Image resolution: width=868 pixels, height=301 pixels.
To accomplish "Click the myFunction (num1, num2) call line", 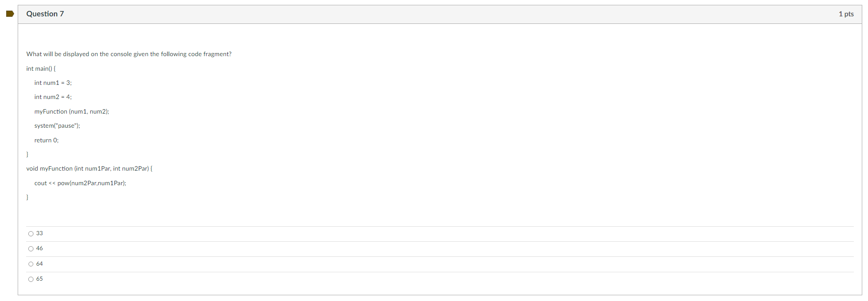I will (x=72, y=111).
